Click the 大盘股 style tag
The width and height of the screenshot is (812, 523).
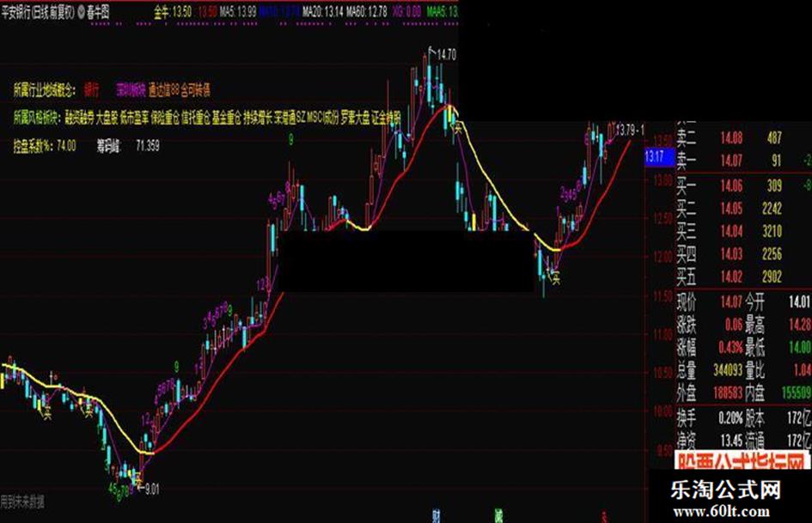pos(107,119)
